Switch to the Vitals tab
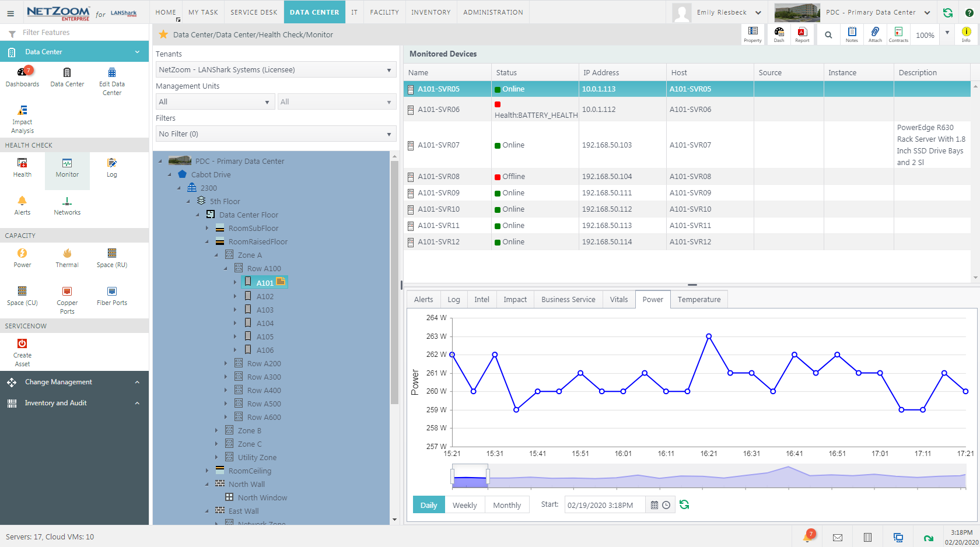Viewport: 980px width, 547px height. (619, 299)
